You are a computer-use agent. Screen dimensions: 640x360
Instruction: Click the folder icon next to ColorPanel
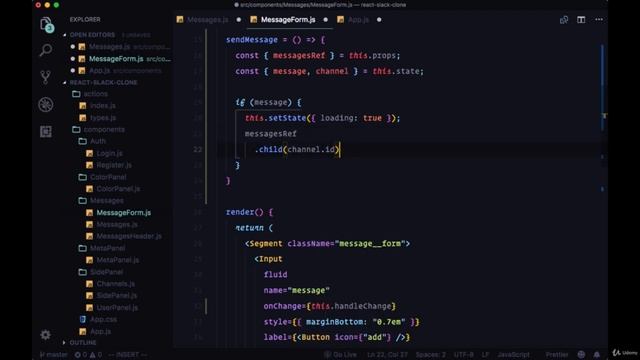pyautogui.click(x=82, y=177)
